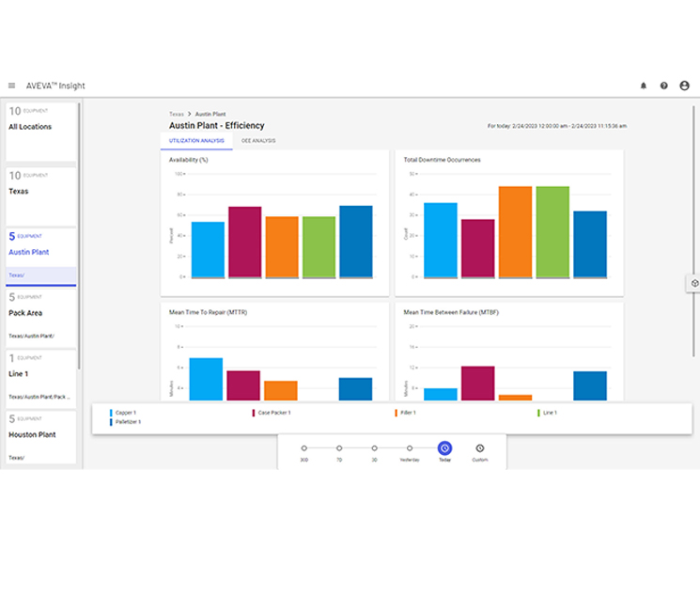Open the user account profile icon
The width and height of the screenshot is (700, 611).
tap(684, 86)
